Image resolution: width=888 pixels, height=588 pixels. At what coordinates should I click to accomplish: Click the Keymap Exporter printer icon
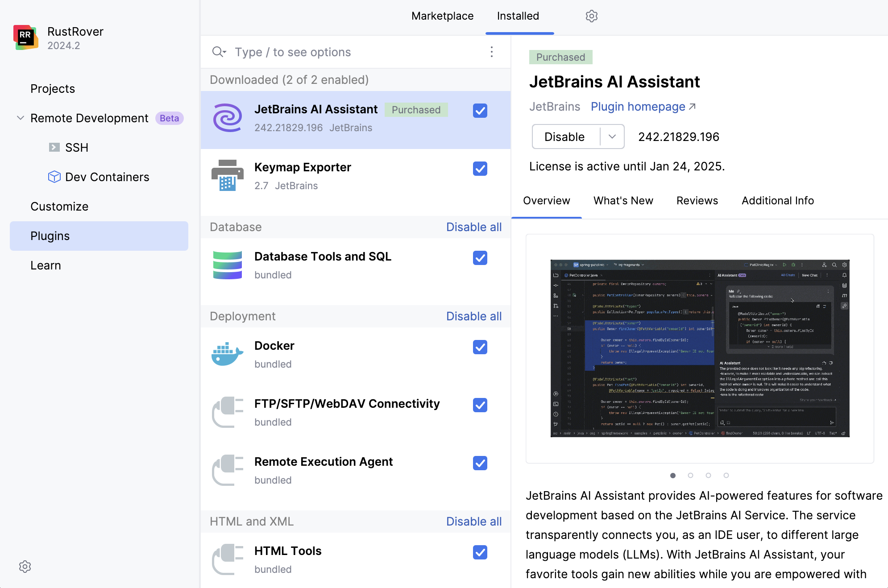(x=228, y=175)
